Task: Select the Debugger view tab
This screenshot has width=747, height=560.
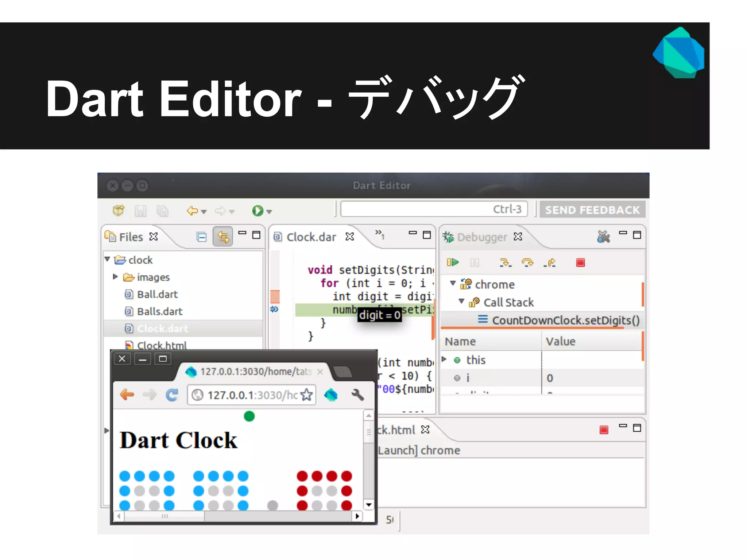Action: coord(475,237)
